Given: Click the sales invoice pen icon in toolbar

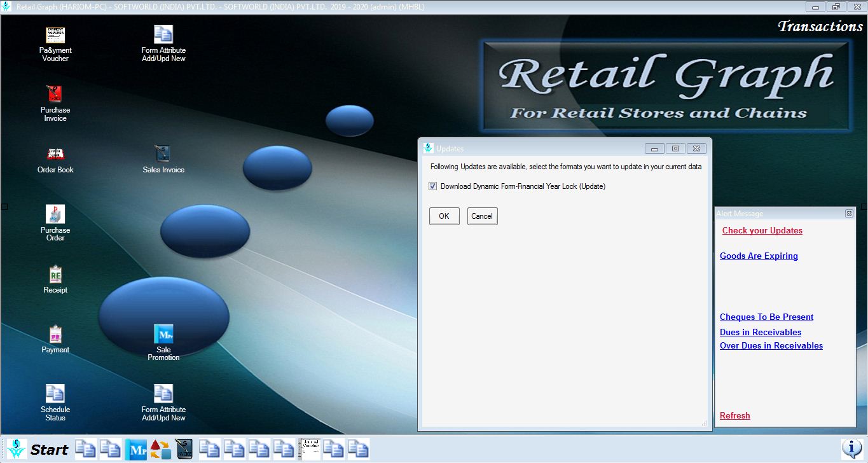Looking at the screenshot, I should point(184,449).
